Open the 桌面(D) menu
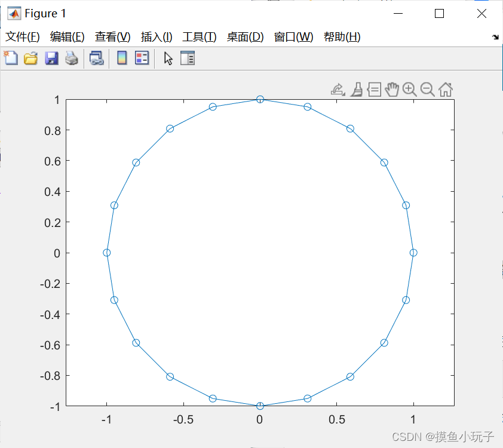 (x=245, y=37)
